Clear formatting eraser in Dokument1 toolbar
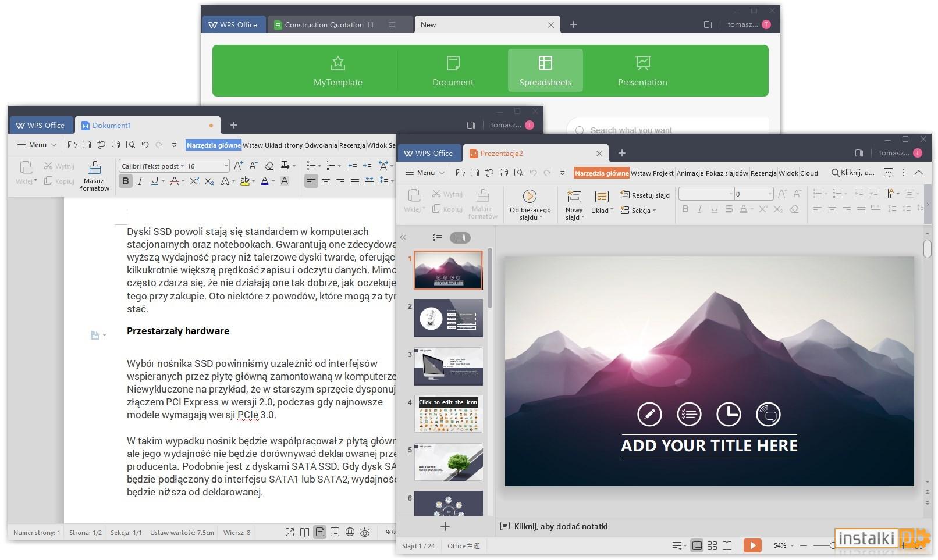The height and width of the screenshot is (560, 938). pyautogui.click(x=268, y=166)
